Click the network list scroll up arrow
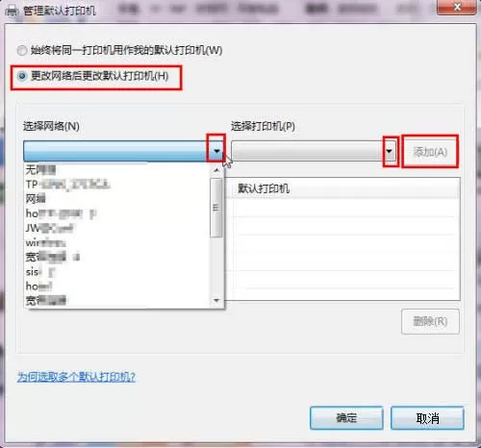 (216, 170)
